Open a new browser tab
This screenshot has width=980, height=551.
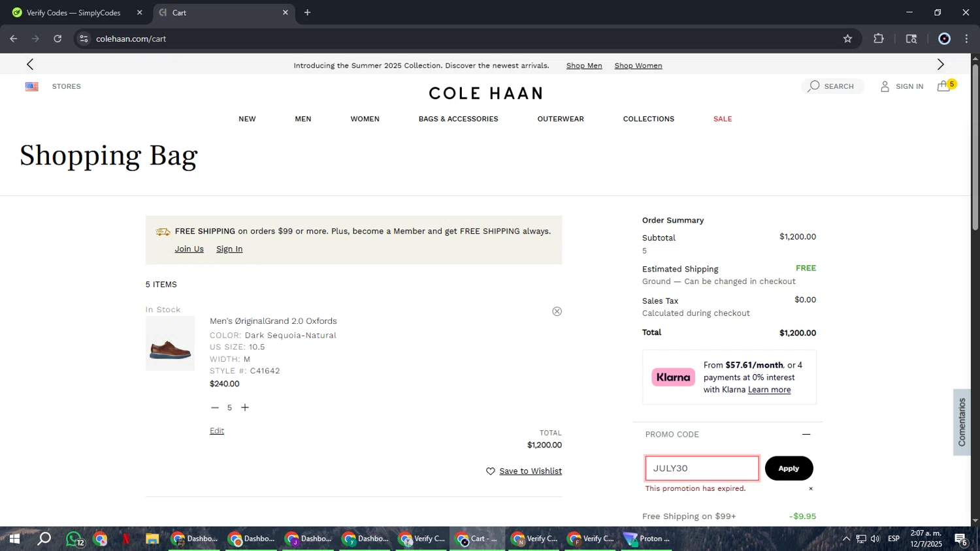[x=307, y=12]
